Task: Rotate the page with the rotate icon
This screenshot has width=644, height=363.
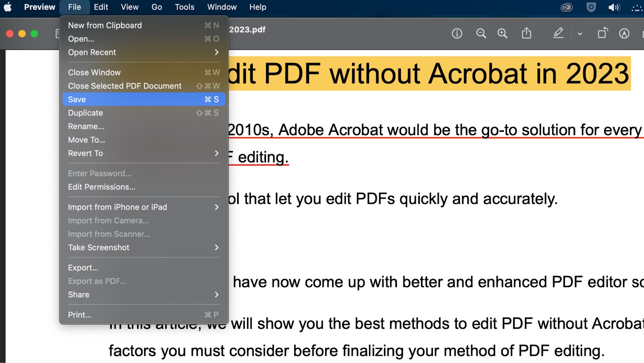Action: [603, 33]
